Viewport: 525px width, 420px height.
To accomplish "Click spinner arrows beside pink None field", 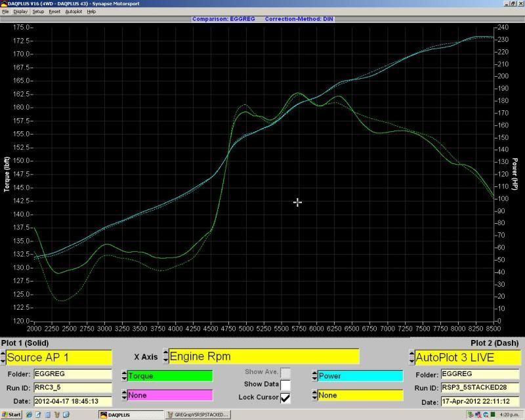I will coord(124,395).
